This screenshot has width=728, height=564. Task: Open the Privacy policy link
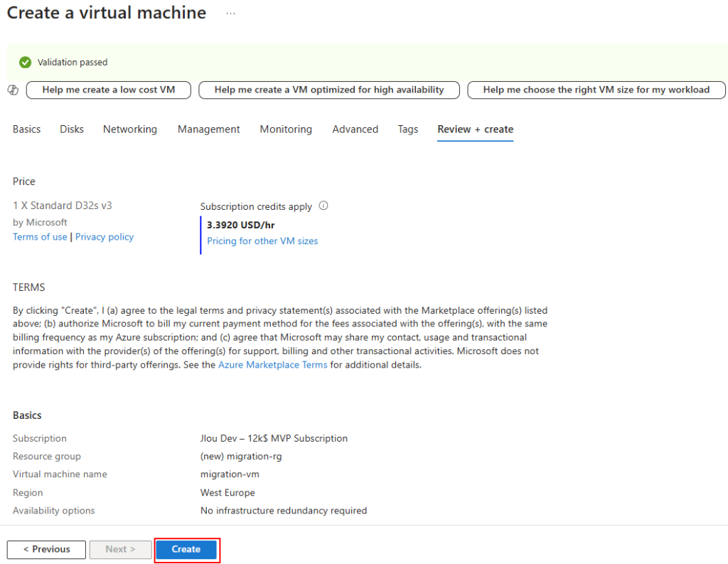(x=105, y=237)
